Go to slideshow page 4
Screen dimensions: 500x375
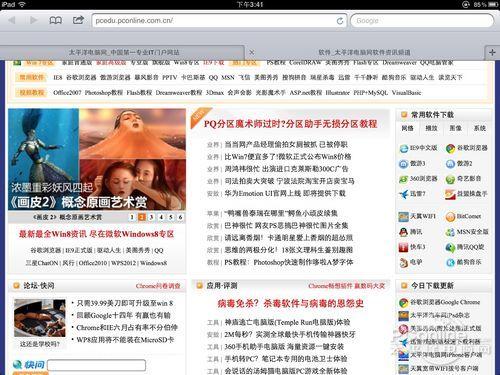161,217
